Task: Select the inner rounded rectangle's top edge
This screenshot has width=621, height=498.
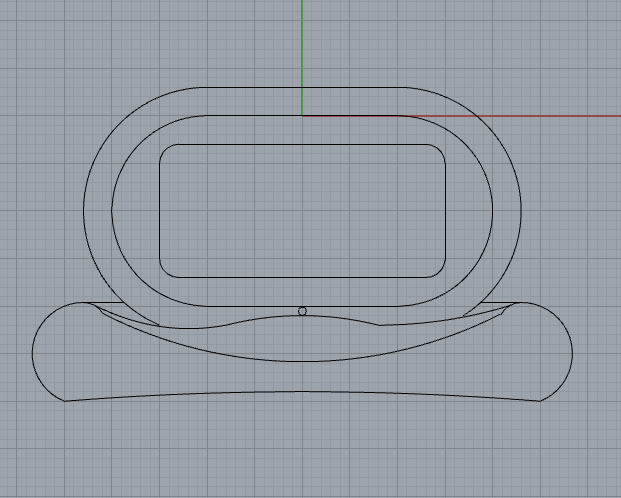Action: 302,144
